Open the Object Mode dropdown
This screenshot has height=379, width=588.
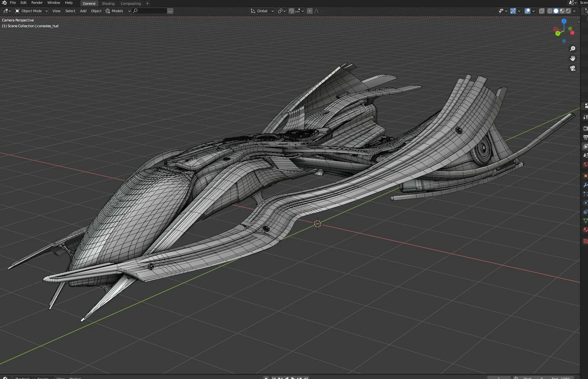coord(31,11)
